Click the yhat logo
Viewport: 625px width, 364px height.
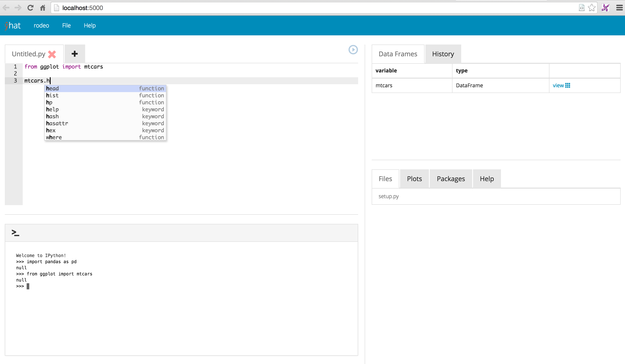tap(13, 26)
